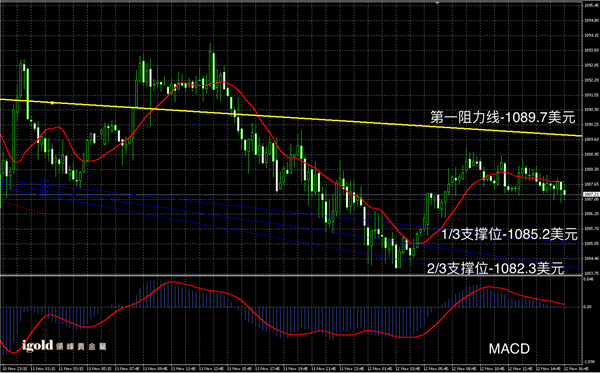Click the horizontal gray current-price line
Screen dimensions: 600x373
291,195
